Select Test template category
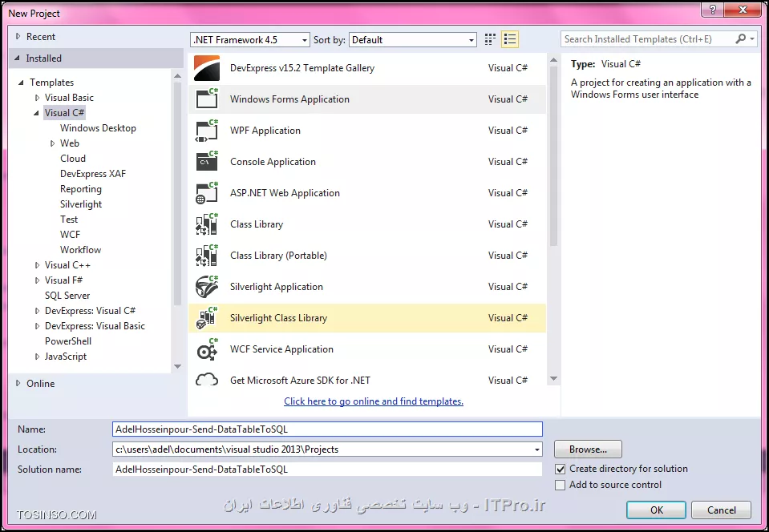 point(69,220)
